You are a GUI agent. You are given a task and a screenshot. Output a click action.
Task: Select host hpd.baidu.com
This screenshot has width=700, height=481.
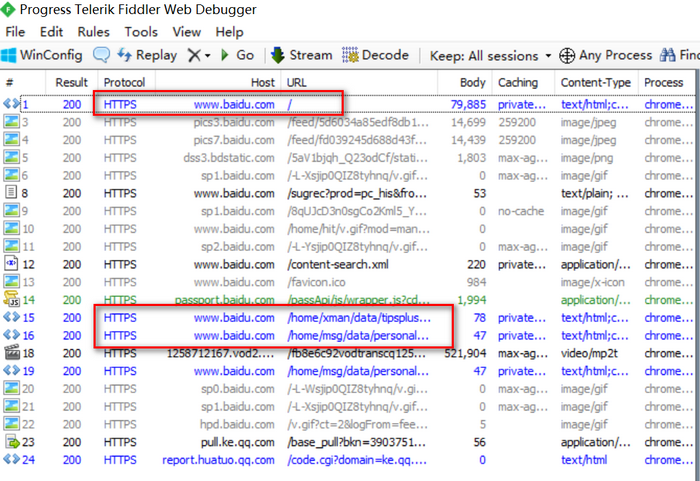237,424
